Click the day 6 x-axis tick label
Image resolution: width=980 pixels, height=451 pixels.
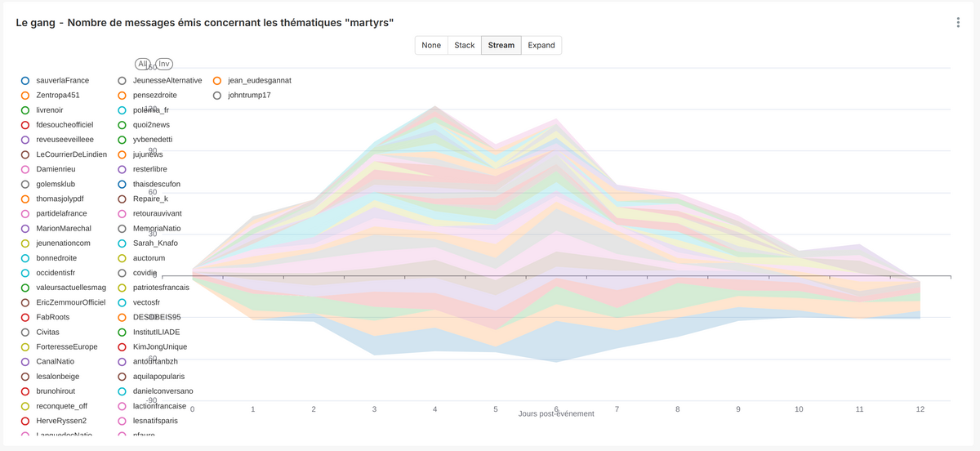556,409
